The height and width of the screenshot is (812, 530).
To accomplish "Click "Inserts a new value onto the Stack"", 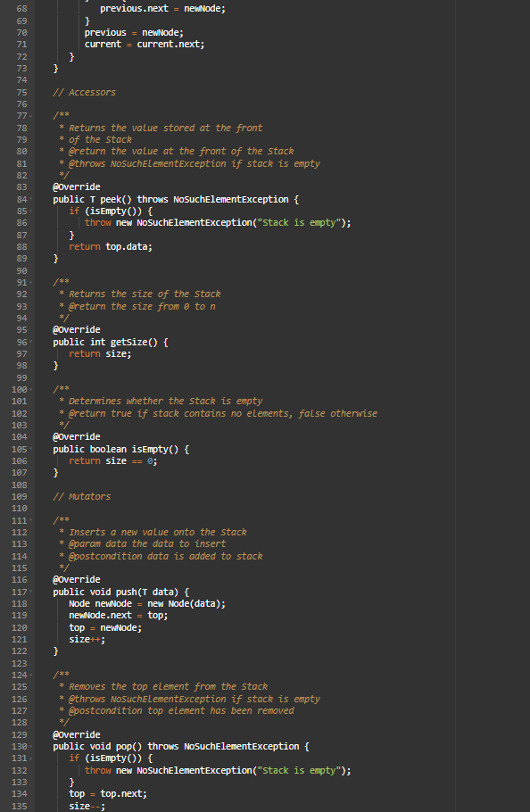I will coord(158,533).
